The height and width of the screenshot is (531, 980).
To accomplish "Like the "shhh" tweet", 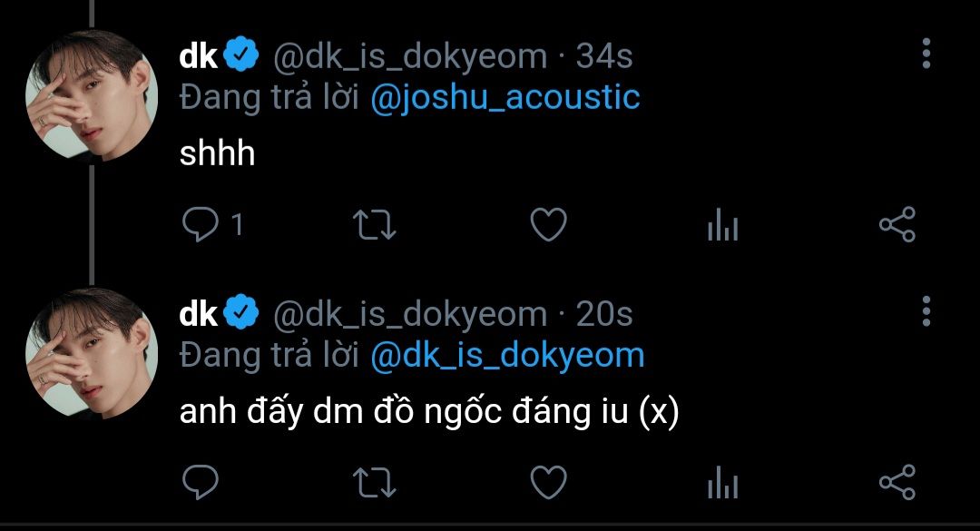I will 548,224.
